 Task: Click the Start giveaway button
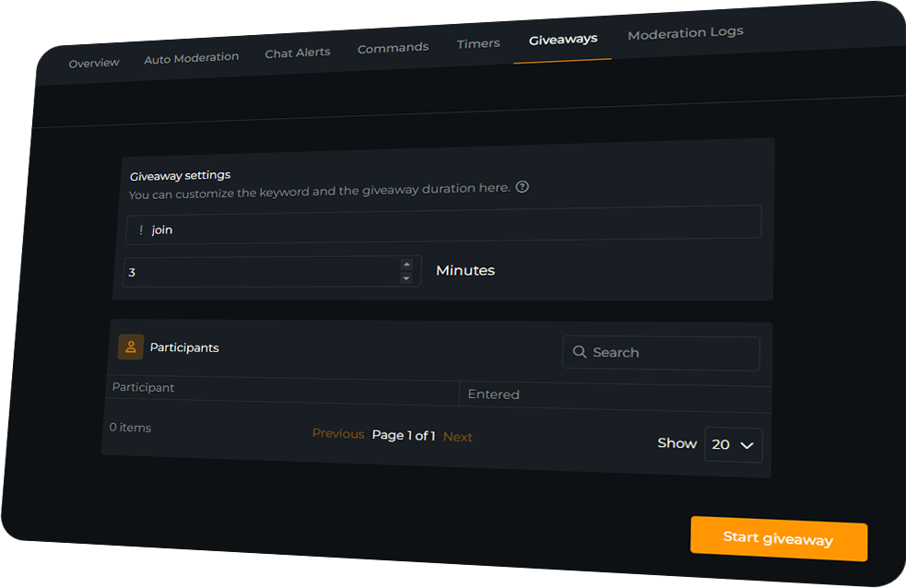(x=779, y=538)
